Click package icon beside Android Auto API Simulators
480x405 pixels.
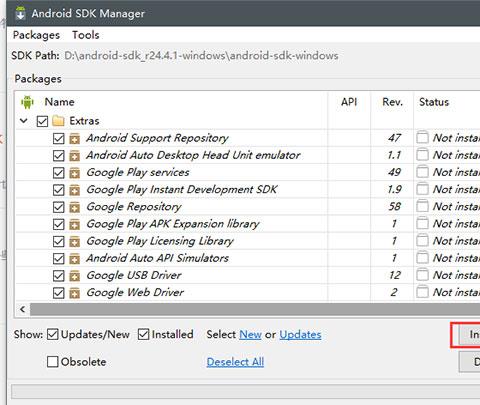75,259
